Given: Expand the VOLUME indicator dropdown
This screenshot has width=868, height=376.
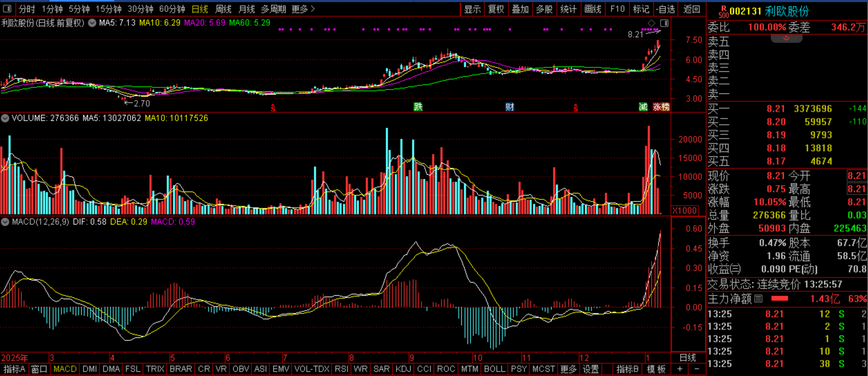Looking at the screenshot, I should point(5,118).
